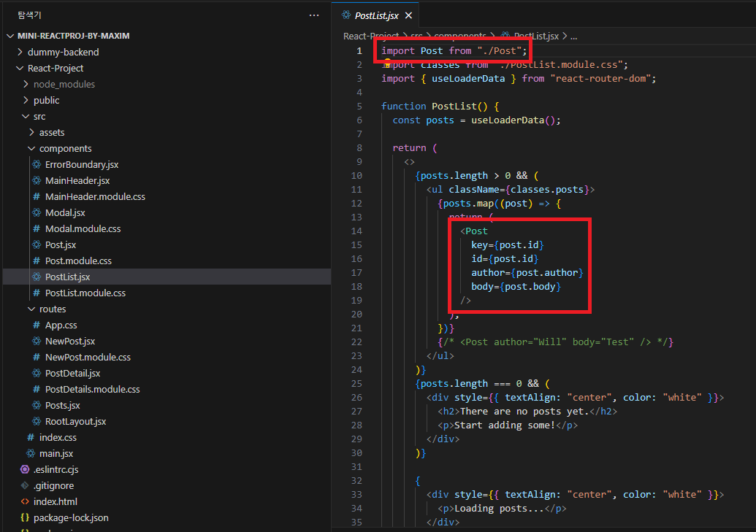
Task: Click the JSON braces icon of package-lock.json
Action: pyautogui.click(x=25, y=517)
